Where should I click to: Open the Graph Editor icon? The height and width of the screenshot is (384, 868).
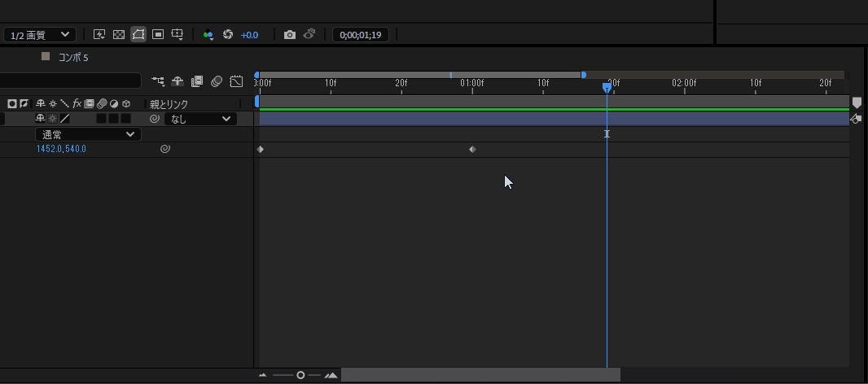pyautogui.click(x=236, y=81)
